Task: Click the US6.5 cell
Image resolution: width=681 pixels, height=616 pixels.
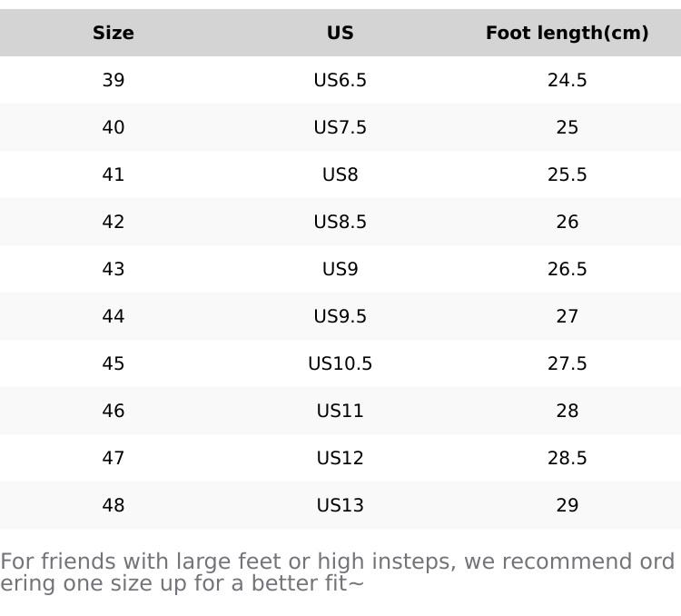Action: coord(340,81)
